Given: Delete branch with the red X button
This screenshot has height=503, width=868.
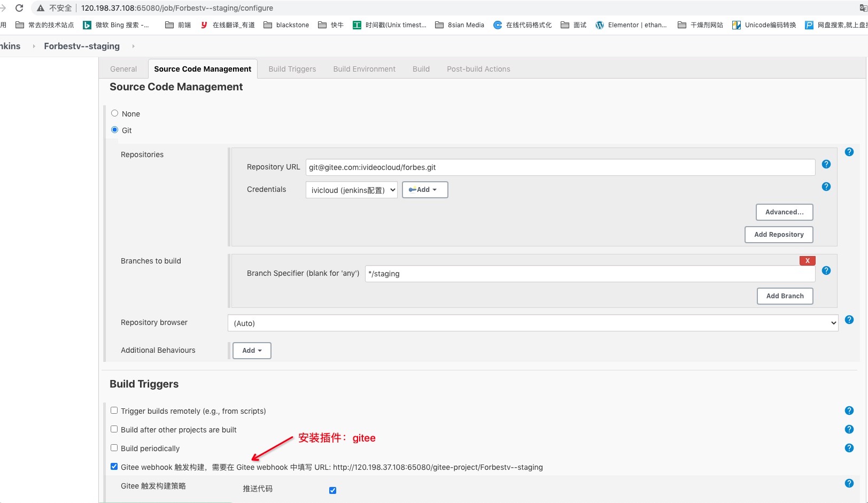Looking at the screenshot, I should pos(807,261).
